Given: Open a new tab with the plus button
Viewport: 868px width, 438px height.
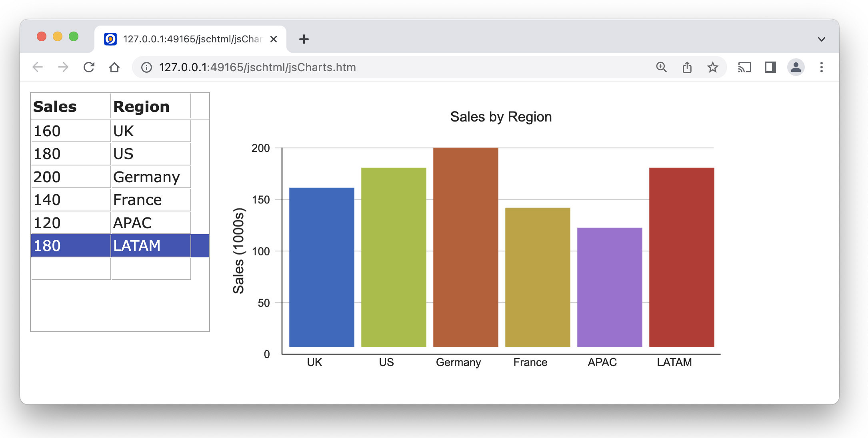Looking at the screenshot, I should 304,39.
